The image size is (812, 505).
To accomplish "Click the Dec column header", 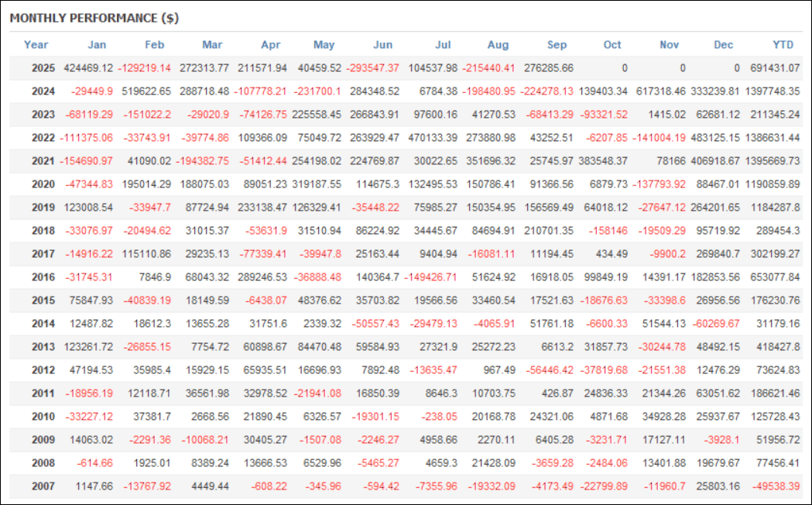I will coord(724,44).
